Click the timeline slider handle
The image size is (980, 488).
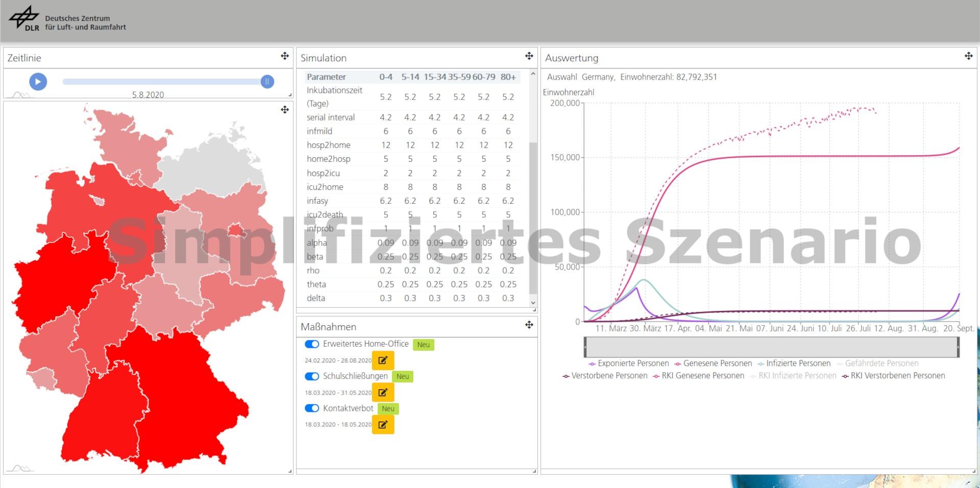coord(267,82)
